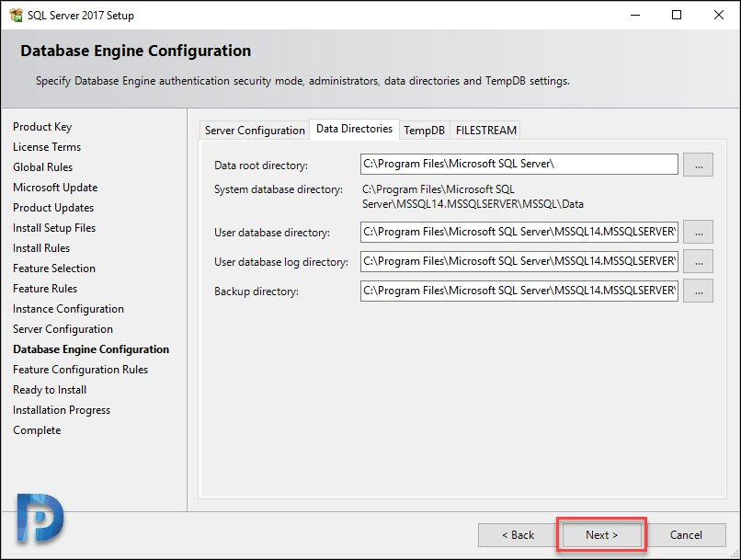Select the Feature Configuration Rules step

pyautogui.click(x=80, y=370)
